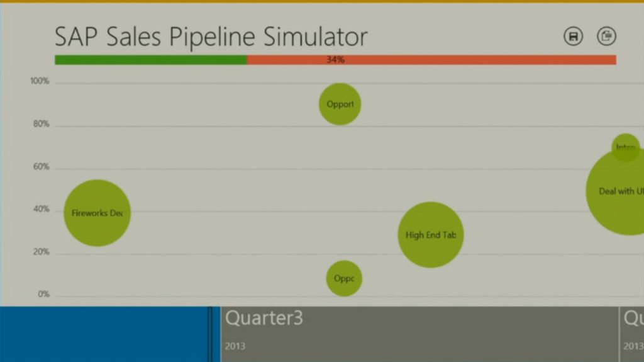Click the 40% axis label
The width and height of the screenshot is (644, 362).
point(41,209)
